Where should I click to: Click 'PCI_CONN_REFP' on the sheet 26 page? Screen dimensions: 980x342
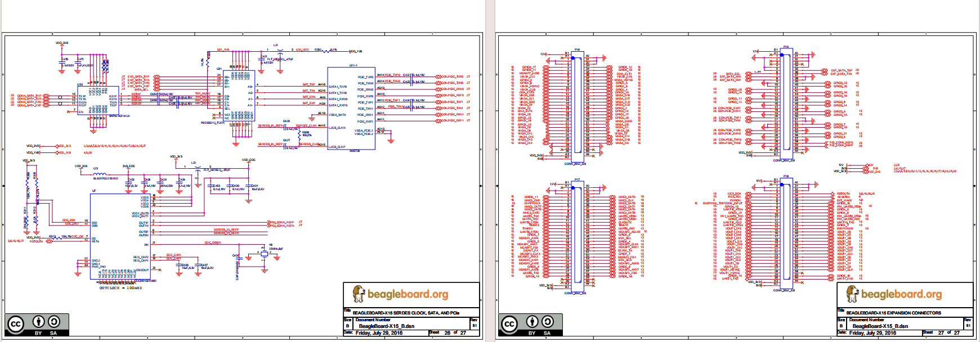[x=283, y=222]
